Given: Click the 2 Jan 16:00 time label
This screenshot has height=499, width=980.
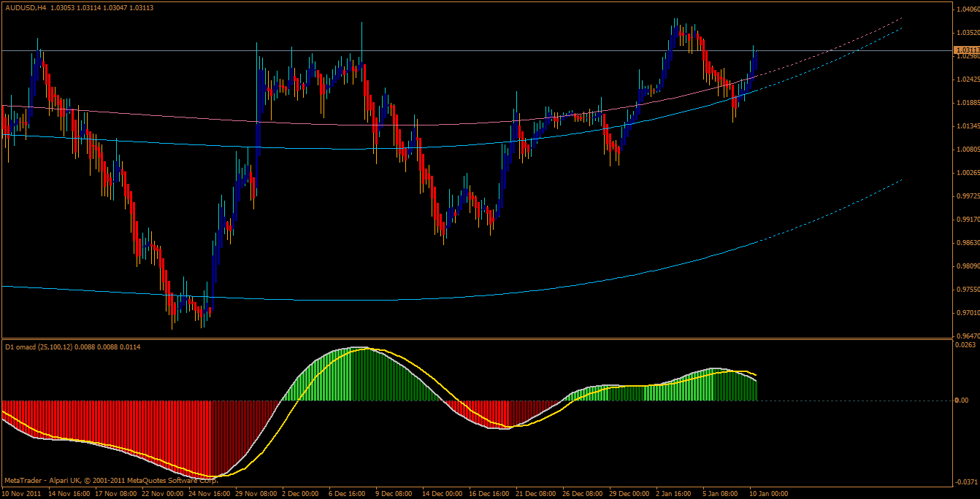Looking at the screenshot, I should click(674, 494).
